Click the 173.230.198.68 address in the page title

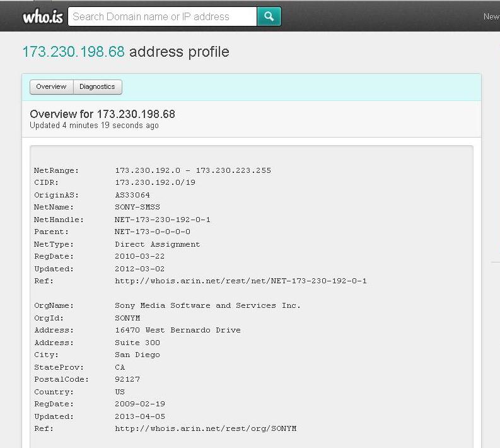pyautogui.click(x=73, y=52)
